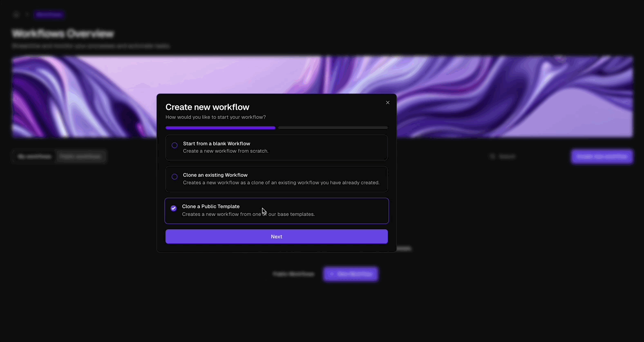Open the blurred Public workflows tab behind dialog
The image size is (644, 342).
point(80,156)
